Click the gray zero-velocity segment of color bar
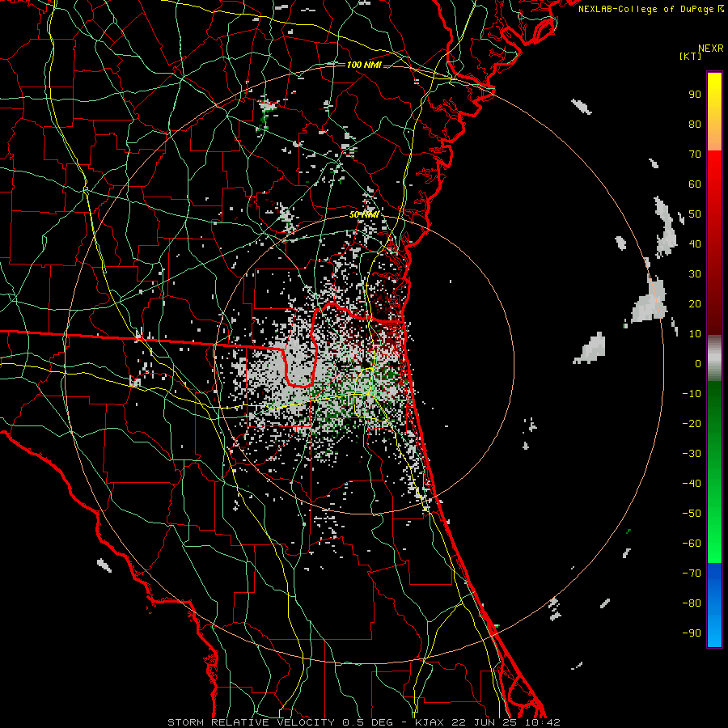This screenshot has height=728, width=728. click(x=714, y=358)
